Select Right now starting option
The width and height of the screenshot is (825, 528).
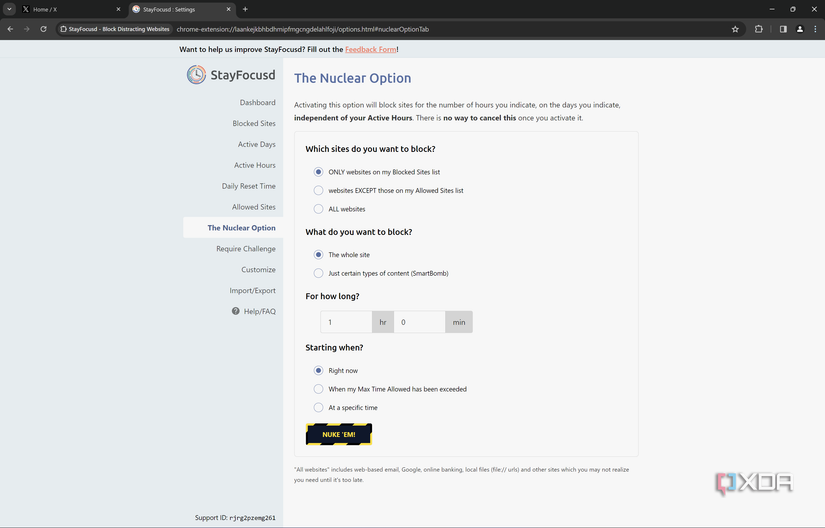coord(318,370)
